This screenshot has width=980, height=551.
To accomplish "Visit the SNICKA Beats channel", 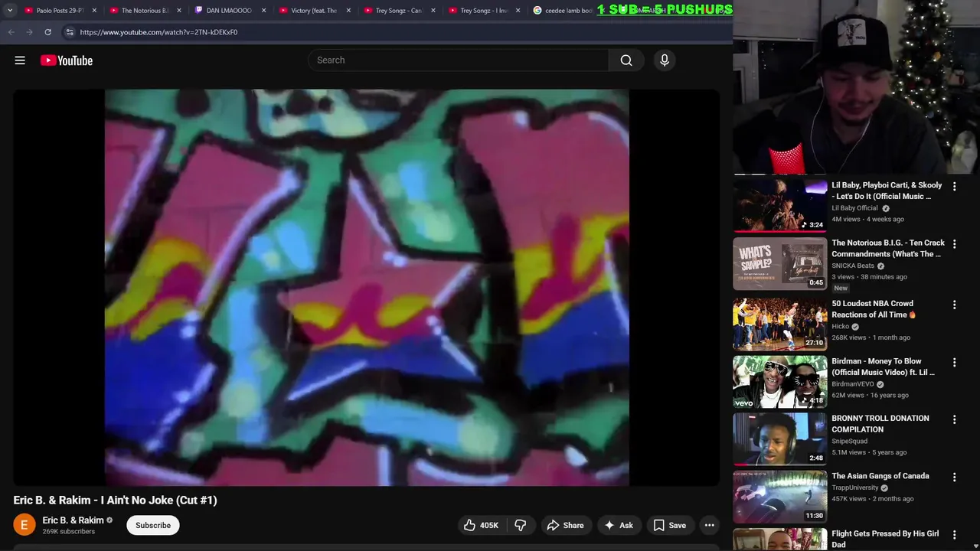I will 853,266.
